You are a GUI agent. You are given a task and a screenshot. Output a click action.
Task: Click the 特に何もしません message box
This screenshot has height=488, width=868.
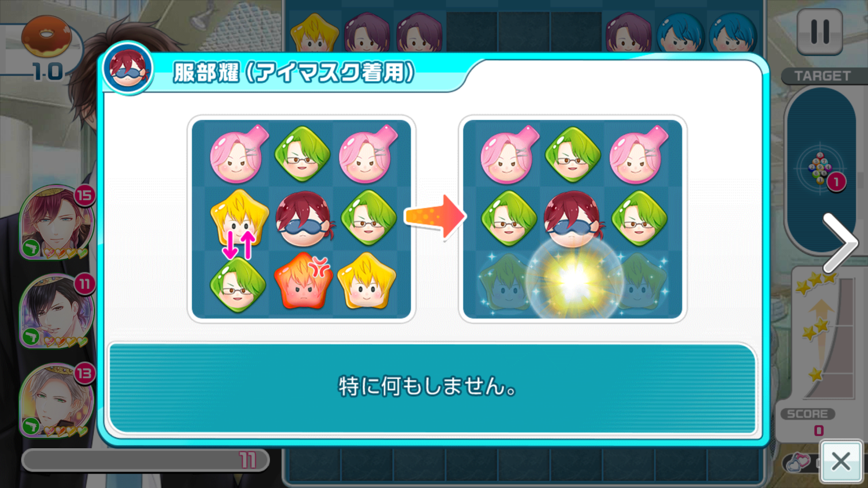(432, 388)
